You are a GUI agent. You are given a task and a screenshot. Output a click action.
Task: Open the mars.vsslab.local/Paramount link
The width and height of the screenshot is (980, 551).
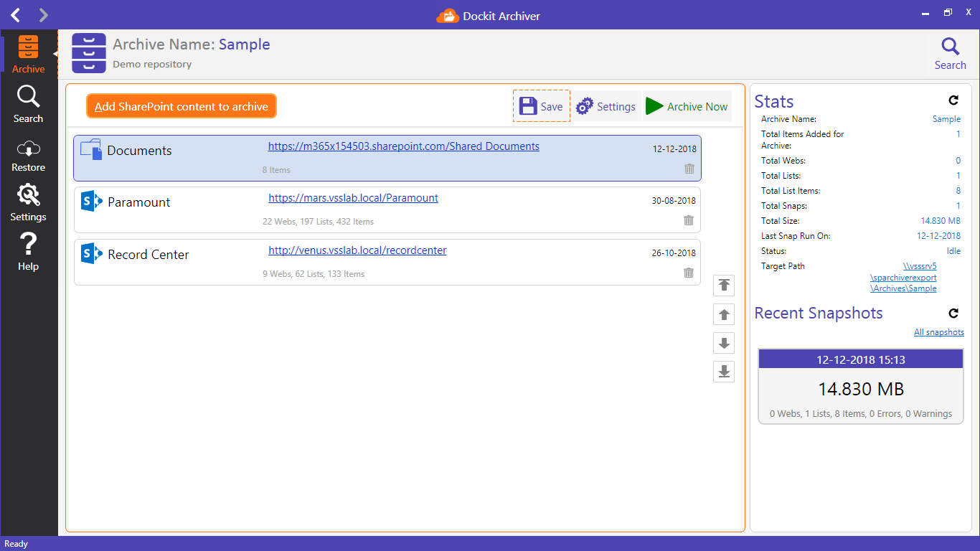tap(354, 198)
